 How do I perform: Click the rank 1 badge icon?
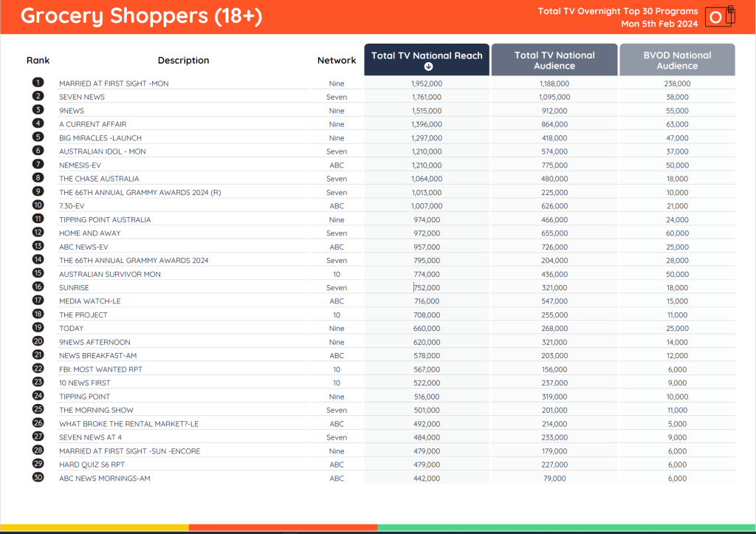pos(38,83)
